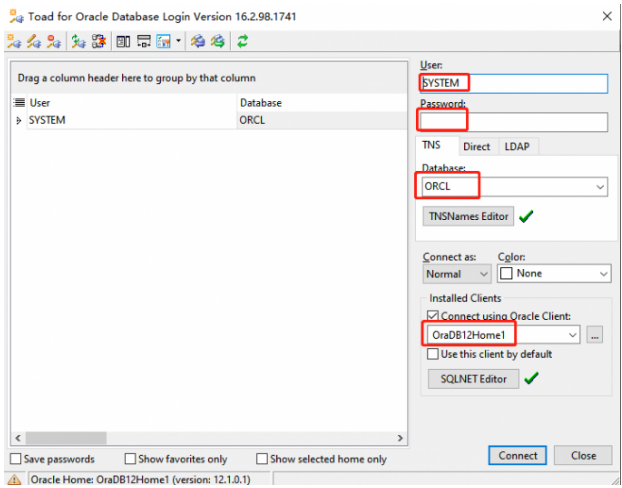This screenshot has height=488, width=622.
Task: Enable Show selected home only checkbox
Action: tap(262, 459)
